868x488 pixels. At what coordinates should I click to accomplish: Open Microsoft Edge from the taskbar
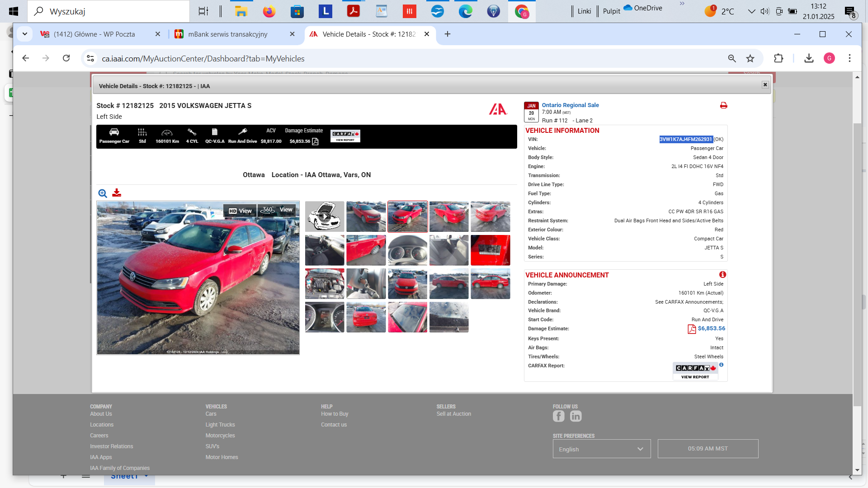[x=465, y=11]
